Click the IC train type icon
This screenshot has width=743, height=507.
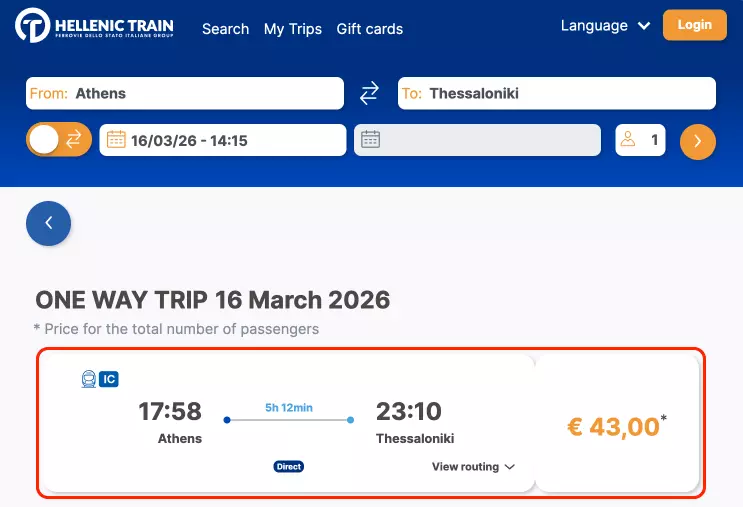click(109, 379)
